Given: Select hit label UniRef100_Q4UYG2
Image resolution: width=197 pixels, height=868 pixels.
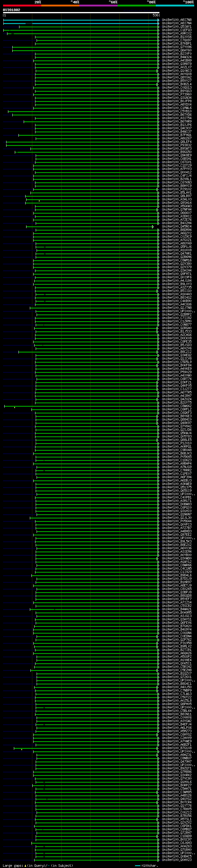Looking at the screenshot, I should pos(177,799).
